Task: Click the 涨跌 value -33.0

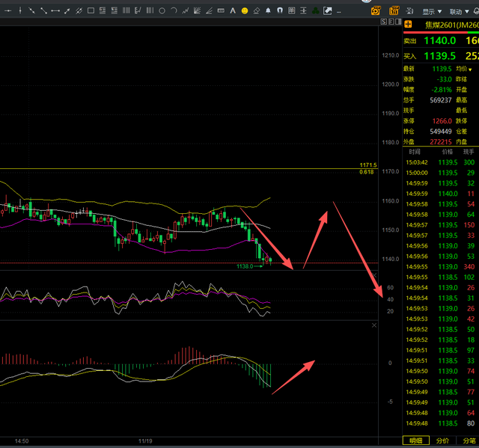Action: [x=444, y=79]
